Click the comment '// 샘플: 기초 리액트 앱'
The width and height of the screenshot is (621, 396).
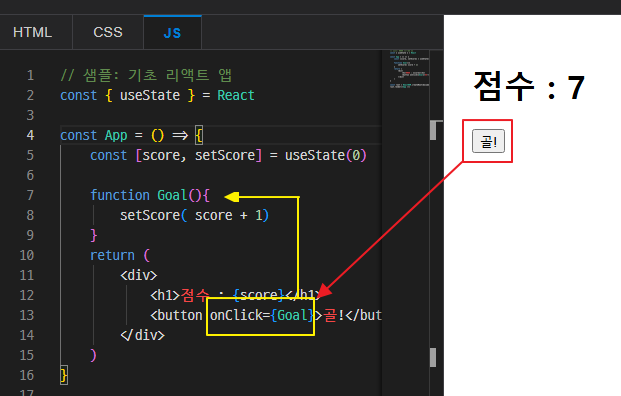pyautogui.click(x=146, y=75)
